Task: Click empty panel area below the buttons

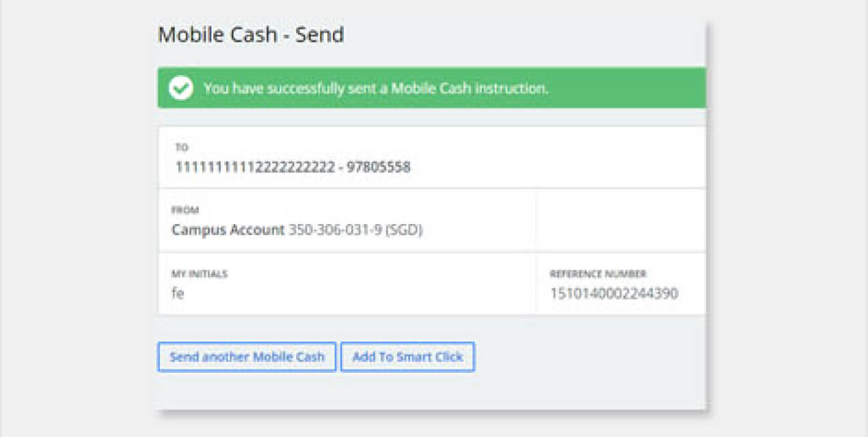Action: [x=431, y=391]
